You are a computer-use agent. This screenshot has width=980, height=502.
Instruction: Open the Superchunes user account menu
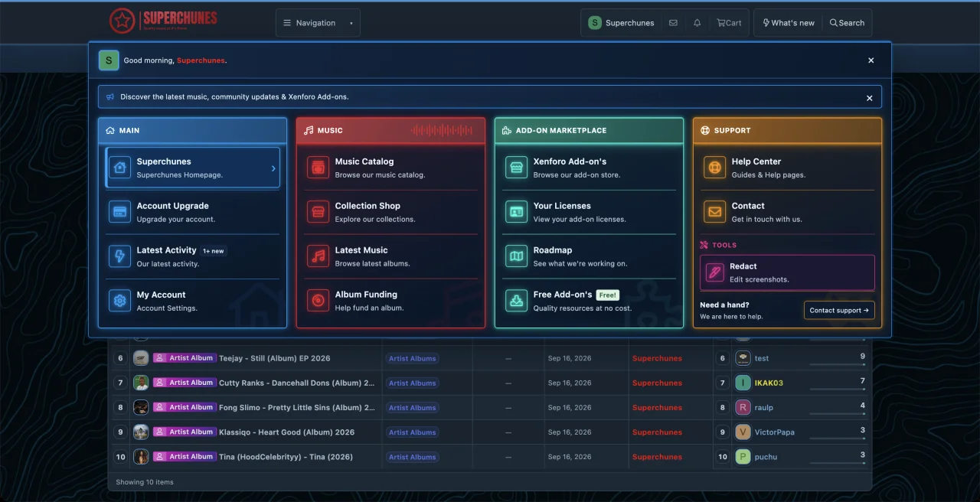(622, 23)
